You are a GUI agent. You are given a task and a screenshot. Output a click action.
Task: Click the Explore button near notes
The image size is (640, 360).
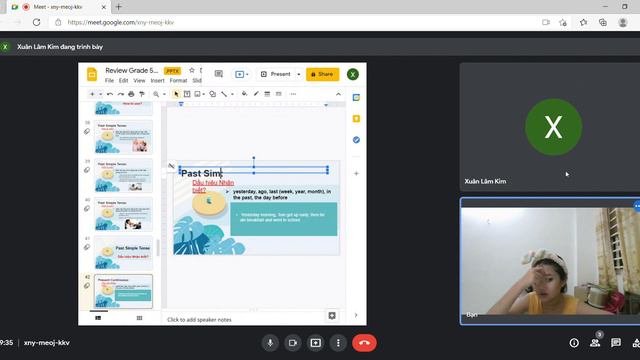point(332,316)
